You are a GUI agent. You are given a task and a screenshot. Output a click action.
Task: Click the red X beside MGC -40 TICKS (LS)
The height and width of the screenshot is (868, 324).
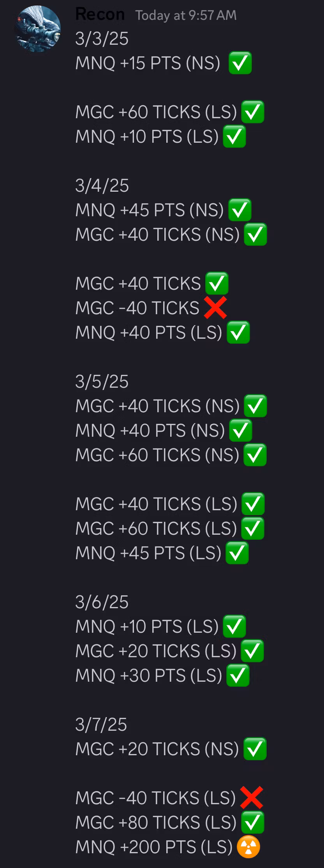[x=252, y=798]
